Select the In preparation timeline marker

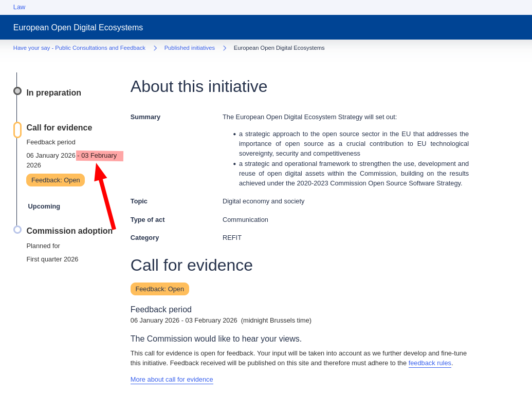point(17,91)
